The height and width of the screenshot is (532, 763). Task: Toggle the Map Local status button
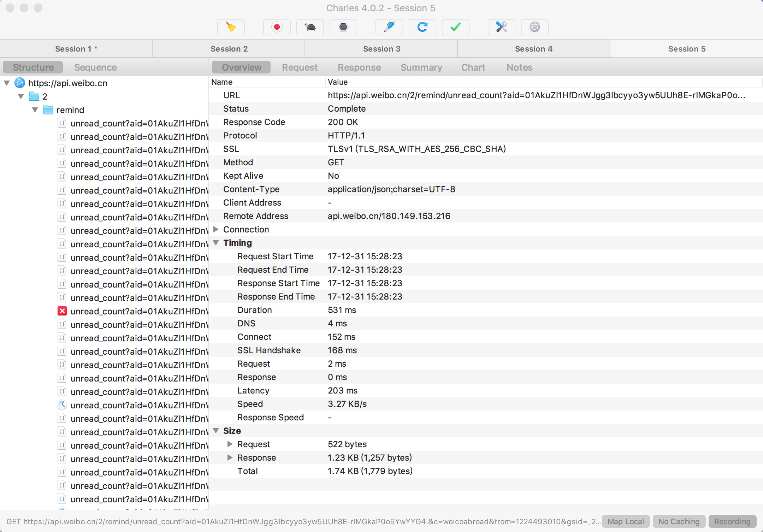point(626,521)
